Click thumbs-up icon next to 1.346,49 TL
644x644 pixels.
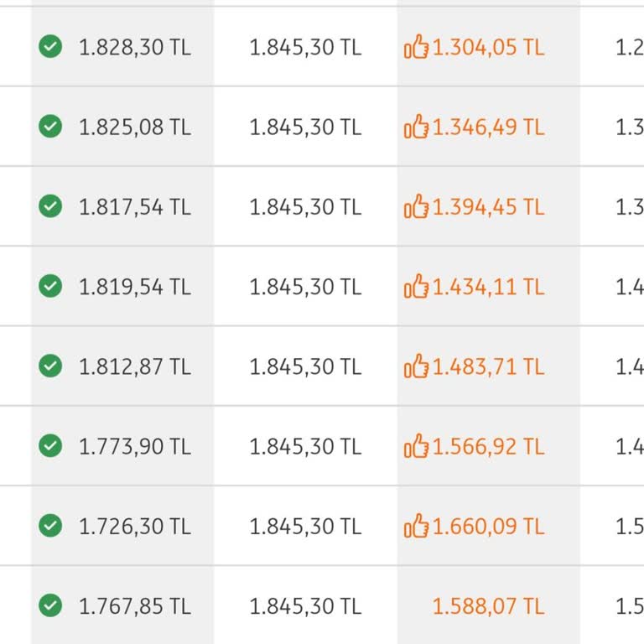[416, 127]
